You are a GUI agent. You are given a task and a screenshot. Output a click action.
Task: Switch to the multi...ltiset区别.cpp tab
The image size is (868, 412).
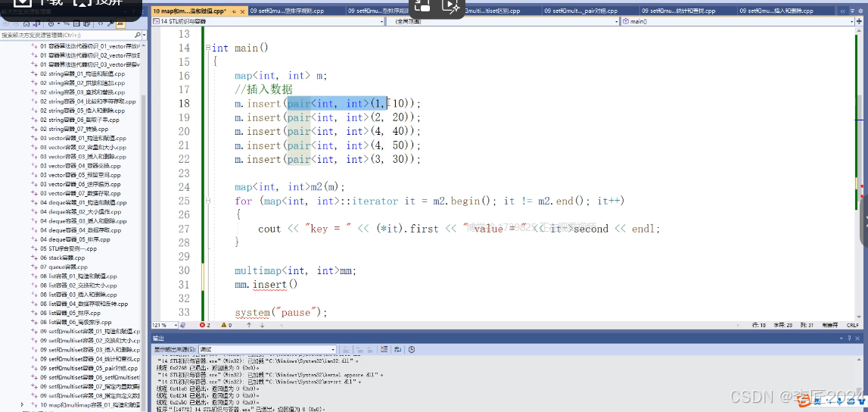[x=492, y=11]
